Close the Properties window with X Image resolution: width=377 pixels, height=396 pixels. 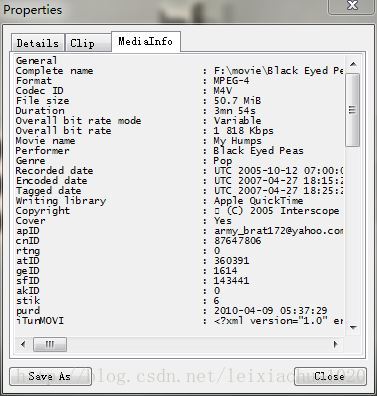352,6
